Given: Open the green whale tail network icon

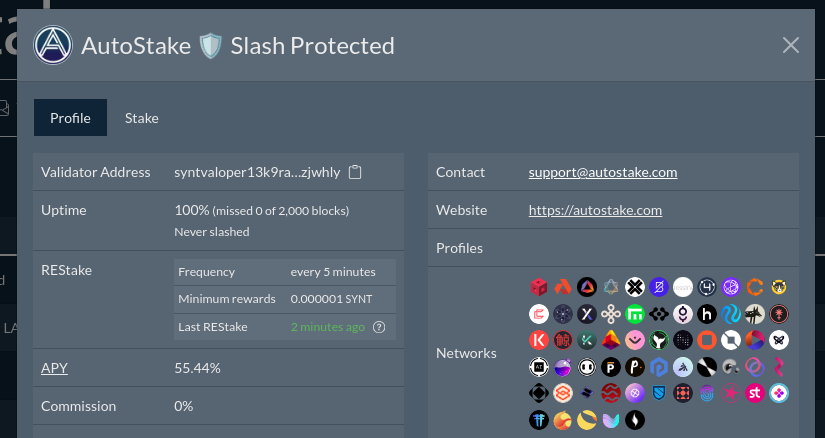Looking at the screenshot, I should pos(659,340).
